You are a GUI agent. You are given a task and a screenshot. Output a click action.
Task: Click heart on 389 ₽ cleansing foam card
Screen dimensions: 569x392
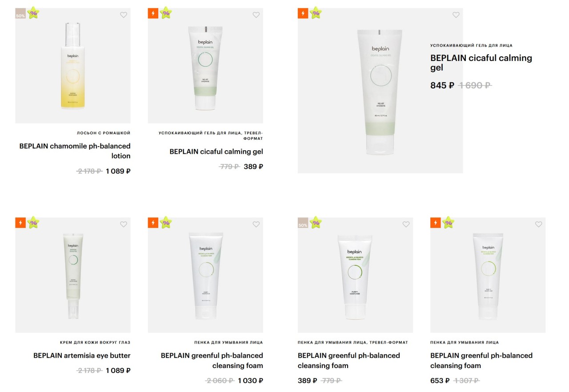click(406, 224)
